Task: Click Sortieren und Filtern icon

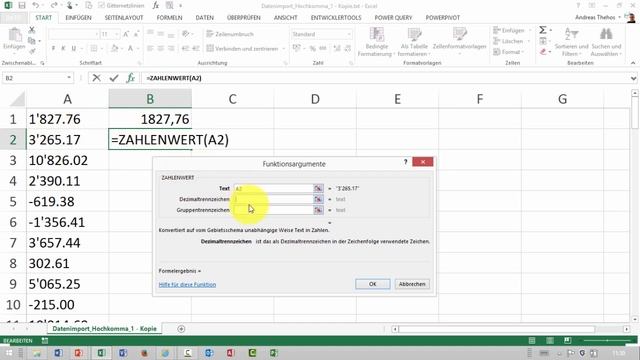Action: (571, 34)
